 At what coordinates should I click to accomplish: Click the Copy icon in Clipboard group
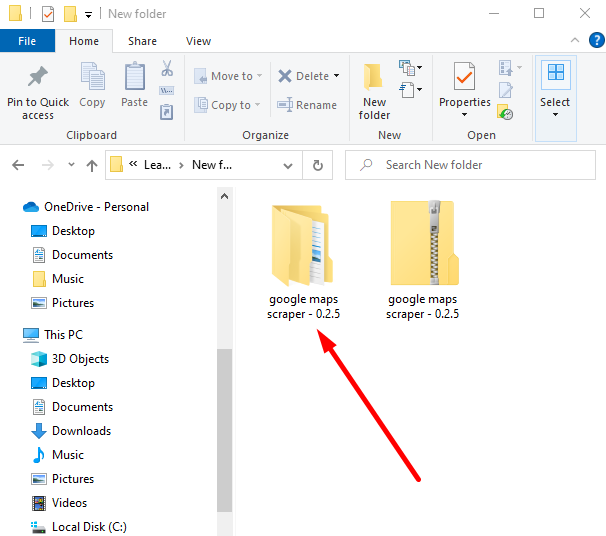tap(92, 76)
